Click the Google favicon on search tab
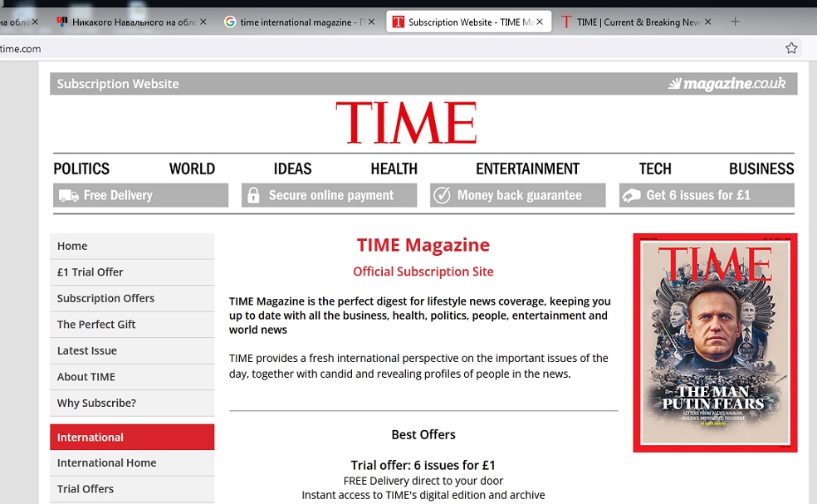Image resolution: width=817 pixels, height=504 pixels. coord(230,22)
